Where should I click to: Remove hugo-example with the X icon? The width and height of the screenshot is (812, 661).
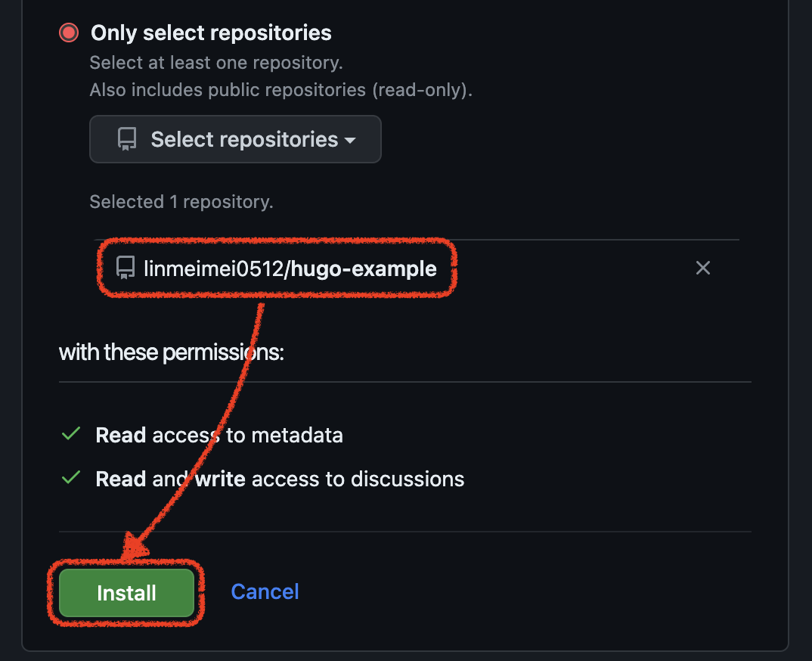702,268
